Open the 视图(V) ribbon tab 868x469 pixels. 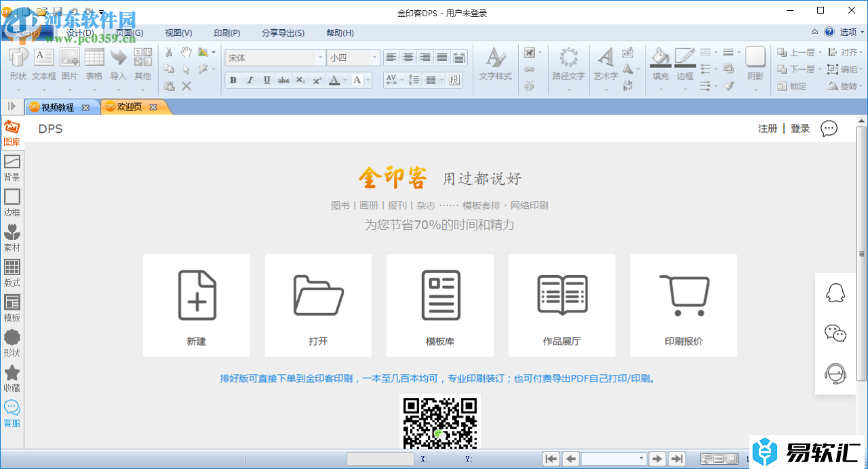click(178, 33)
